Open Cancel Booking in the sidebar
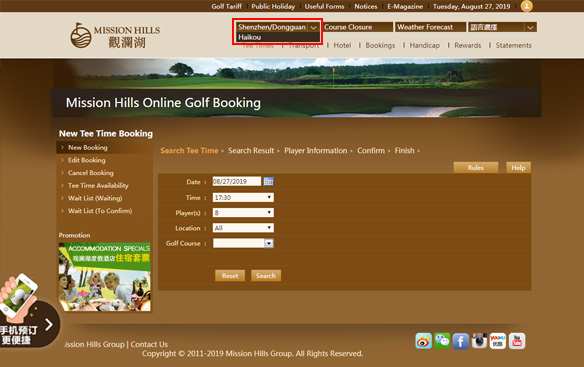The image size is (584, 367). pos(91,173)
